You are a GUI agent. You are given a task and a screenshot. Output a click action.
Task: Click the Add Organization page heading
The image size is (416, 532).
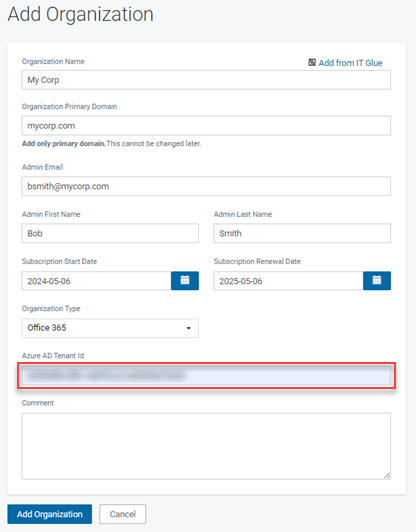(80, 14)
